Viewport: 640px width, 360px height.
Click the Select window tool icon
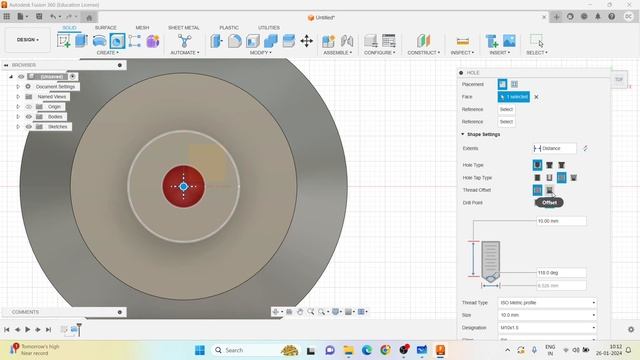tap(536, 41)
